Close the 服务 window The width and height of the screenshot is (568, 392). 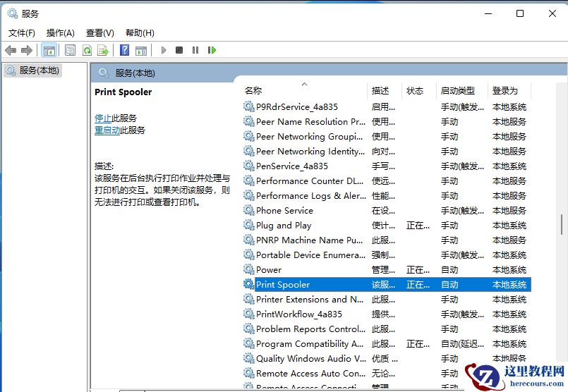point(552,14)
